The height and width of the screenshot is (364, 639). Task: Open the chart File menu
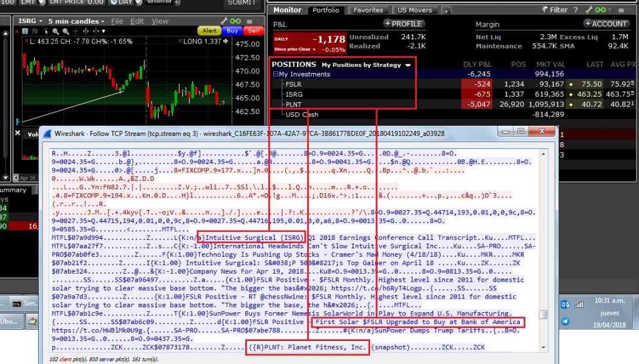(117, 21)
